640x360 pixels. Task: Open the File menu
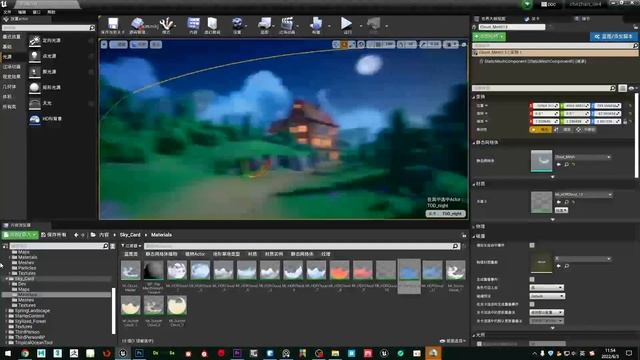pyautogui.click(x=7, y=12)
